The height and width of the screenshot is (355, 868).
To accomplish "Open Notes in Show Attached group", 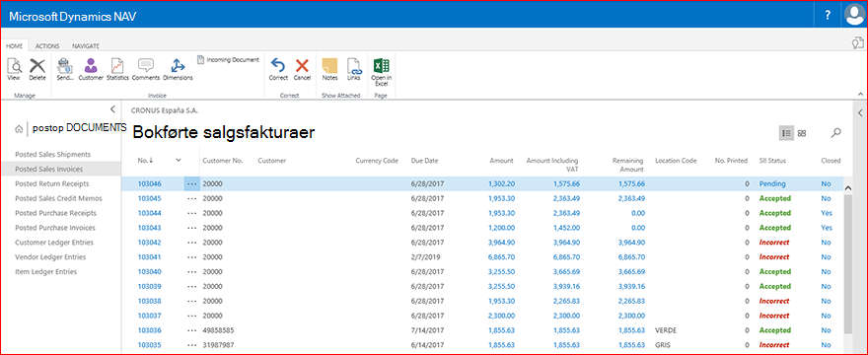I will point(329,66).
